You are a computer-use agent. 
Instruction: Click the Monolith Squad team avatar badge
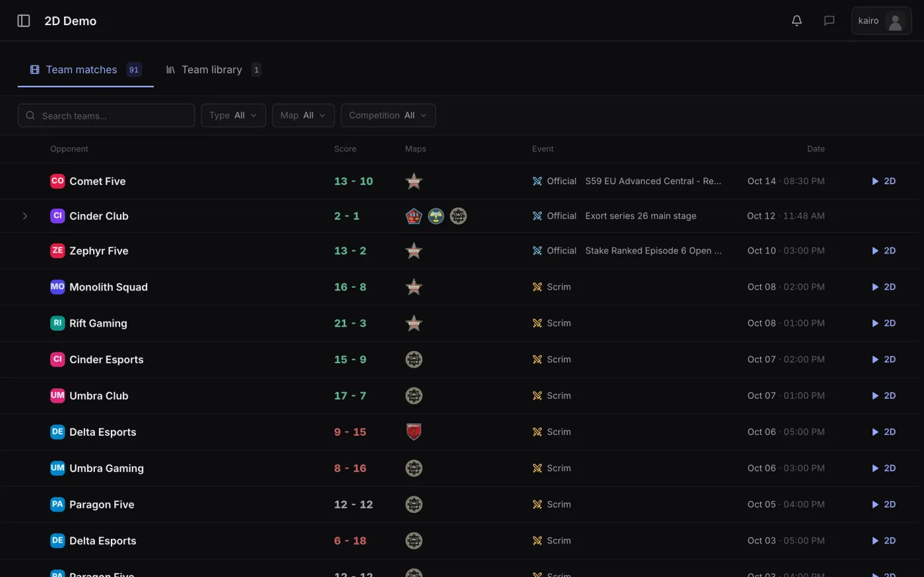pyautogui.click(x=57, y=287)
